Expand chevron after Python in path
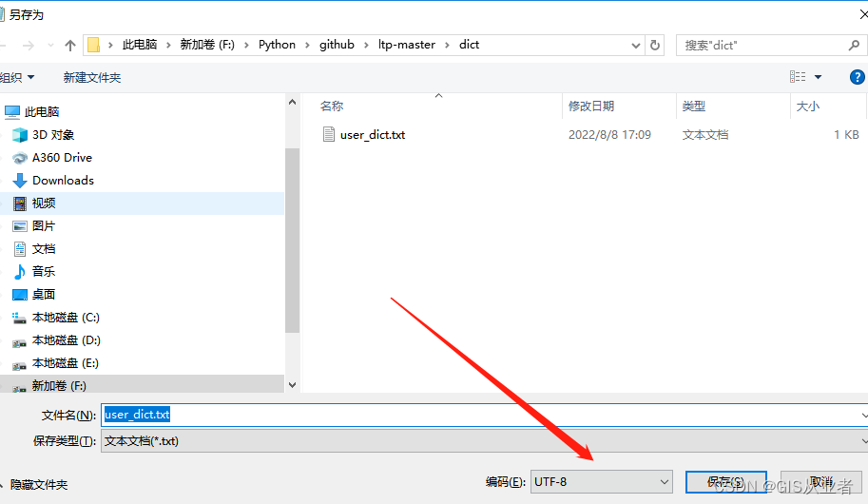 (x=307, y=46)
